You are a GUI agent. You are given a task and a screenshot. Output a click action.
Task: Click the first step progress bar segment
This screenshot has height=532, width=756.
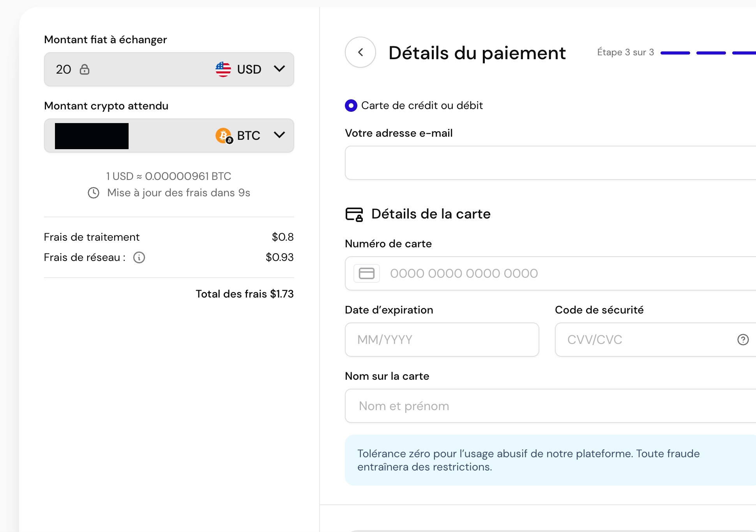coord(675,53)
